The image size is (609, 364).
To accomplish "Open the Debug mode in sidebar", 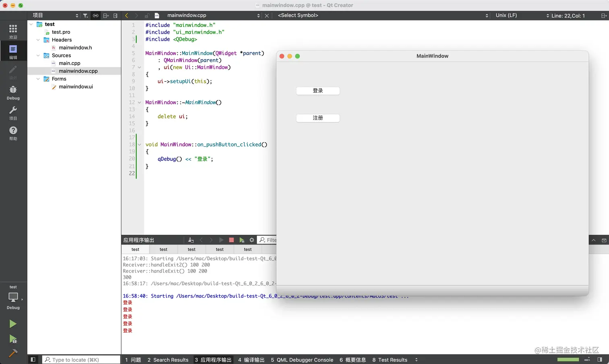I will coord(13,93).
